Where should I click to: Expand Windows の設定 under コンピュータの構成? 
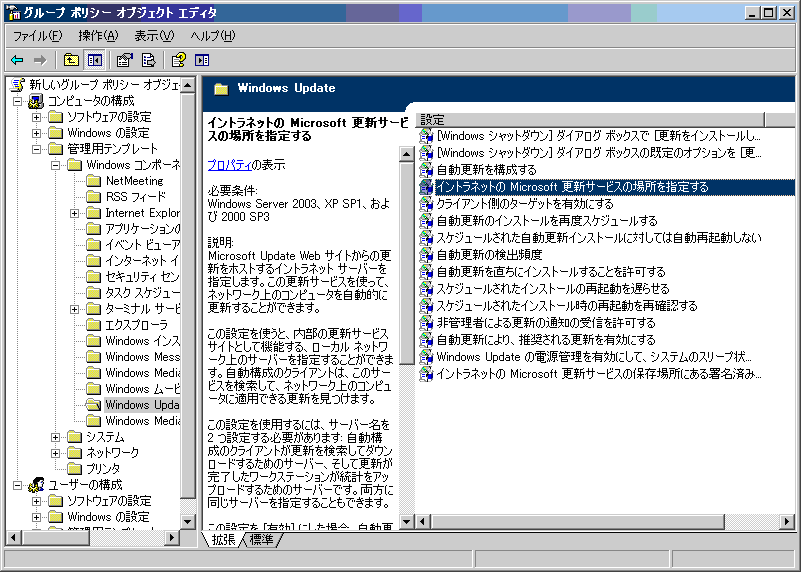[36, 133]
